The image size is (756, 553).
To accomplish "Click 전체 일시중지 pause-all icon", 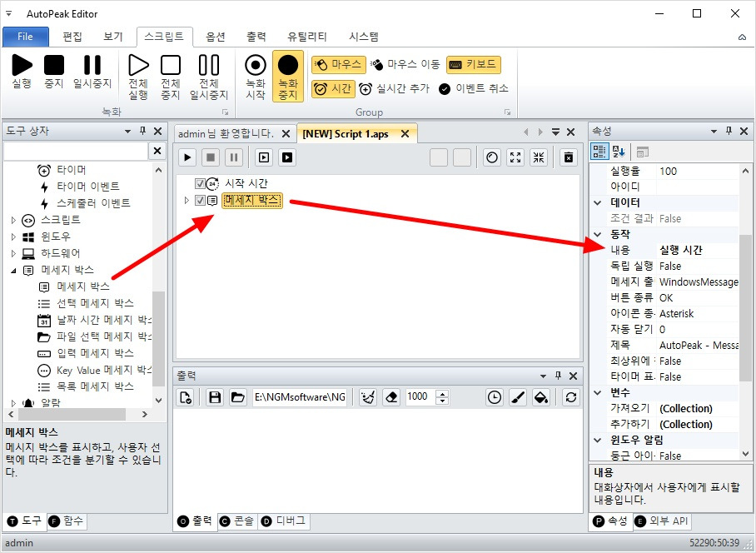I will coord(209,77).
